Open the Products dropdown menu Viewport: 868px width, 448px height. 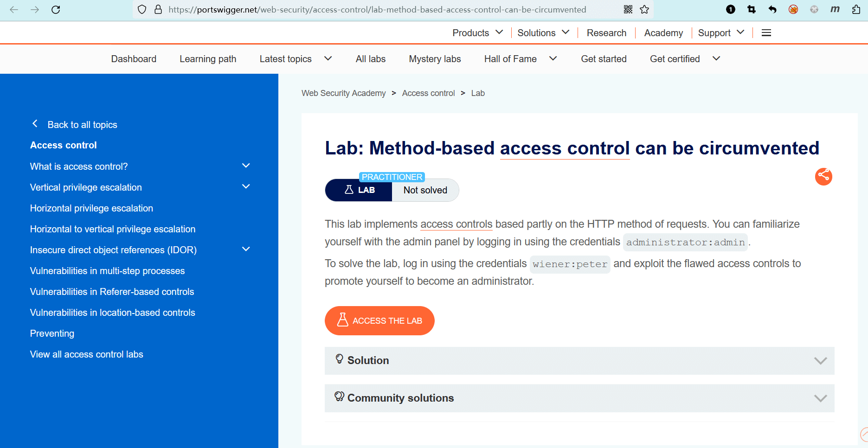click(477, 33)
